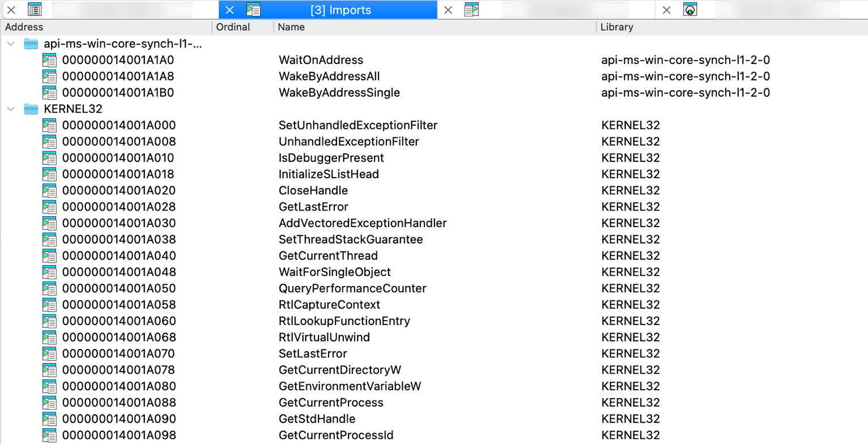Click the icon on the Imports tab
Screen dimensions: 868x444
click(x=253, y=10)
